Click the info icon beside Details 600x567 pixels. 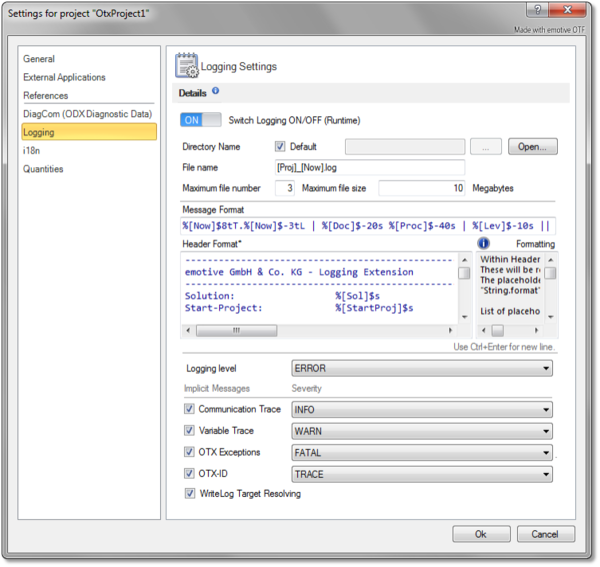click(216, 92)
